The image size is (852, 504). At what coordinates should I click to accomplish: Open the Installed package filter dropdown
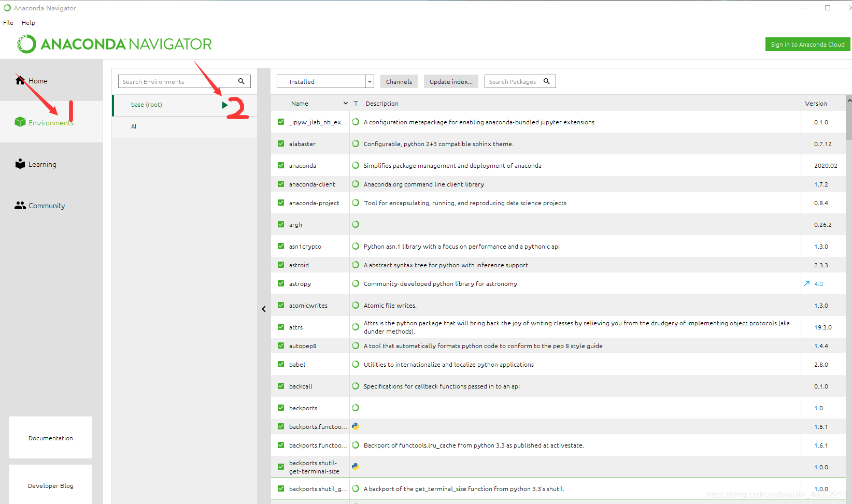tap(325, 81)
